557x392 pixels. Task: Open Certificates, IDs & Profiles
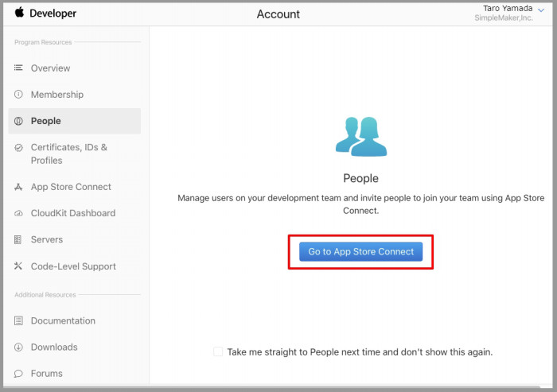pyautogui.click(x=69, y=153)
